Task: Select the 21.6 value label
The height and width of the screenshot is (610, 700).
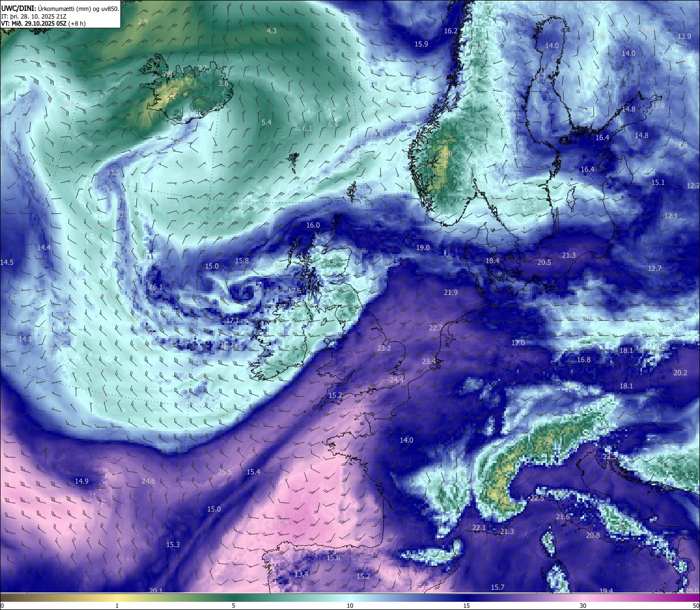Action: 563,516
